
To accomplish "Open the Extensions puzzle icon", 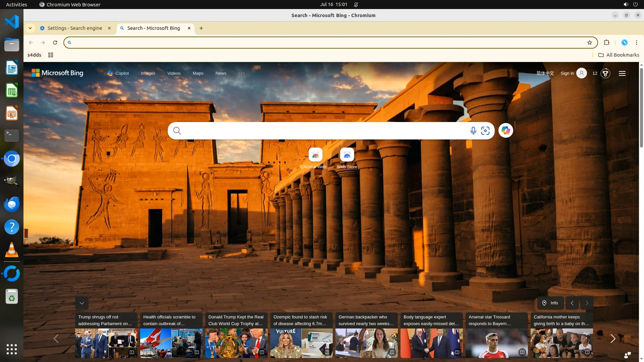I will (606, 43).
